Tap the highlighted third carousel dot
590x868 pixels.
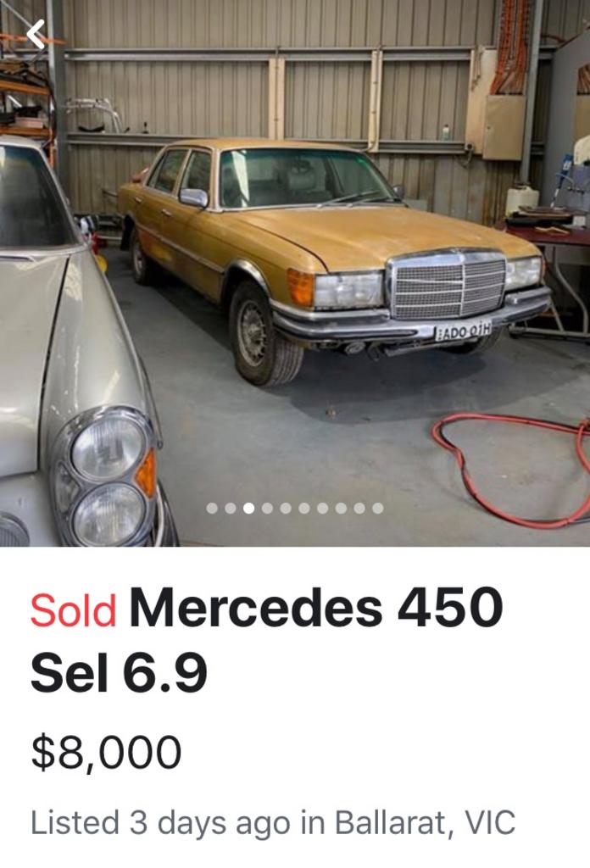click(x=249, y=509)
